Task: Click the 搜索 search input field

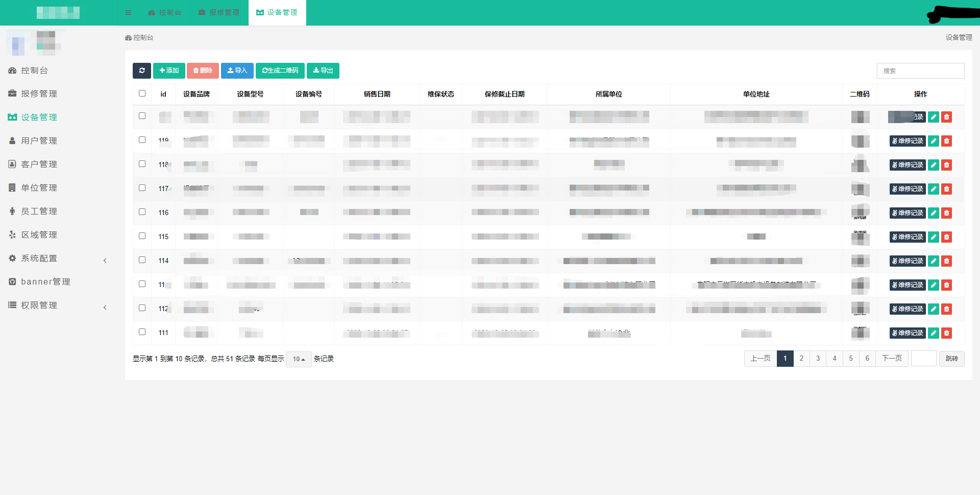Action: 920,71
